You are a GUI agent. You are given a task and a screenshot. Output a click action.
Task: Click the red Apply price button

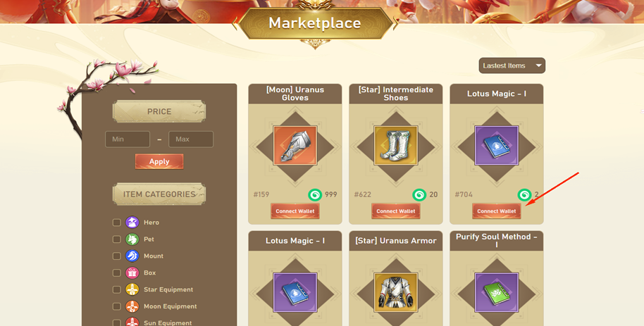point(159,161)
